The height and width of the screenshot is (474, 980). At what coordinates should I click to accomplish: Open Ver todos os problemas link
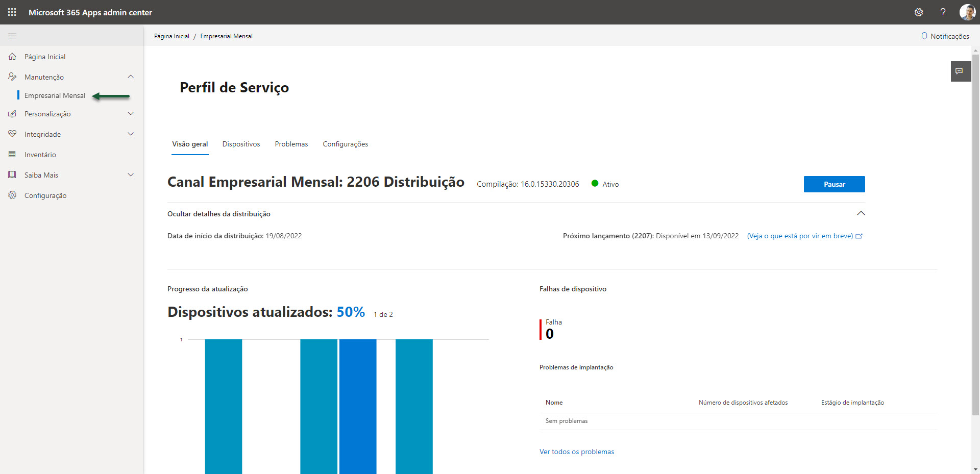[x=577, y=452]
